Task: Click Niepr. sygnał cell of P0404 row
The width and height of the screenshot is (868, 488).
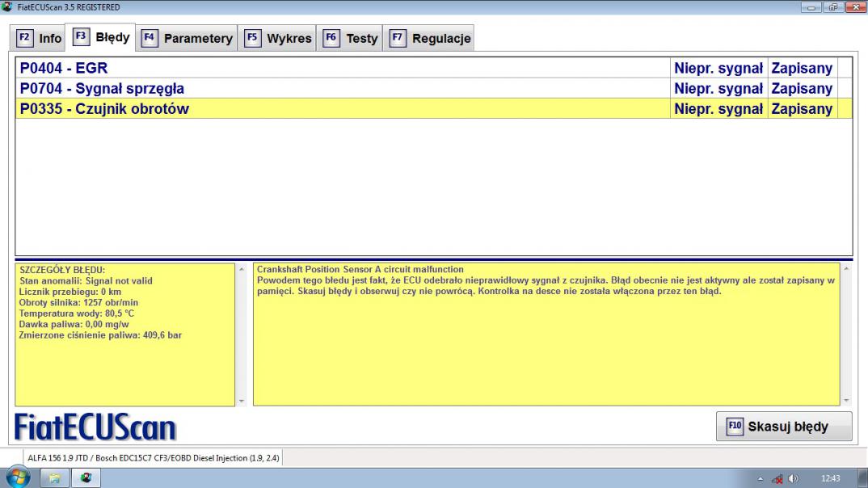Action: [718, 68]
